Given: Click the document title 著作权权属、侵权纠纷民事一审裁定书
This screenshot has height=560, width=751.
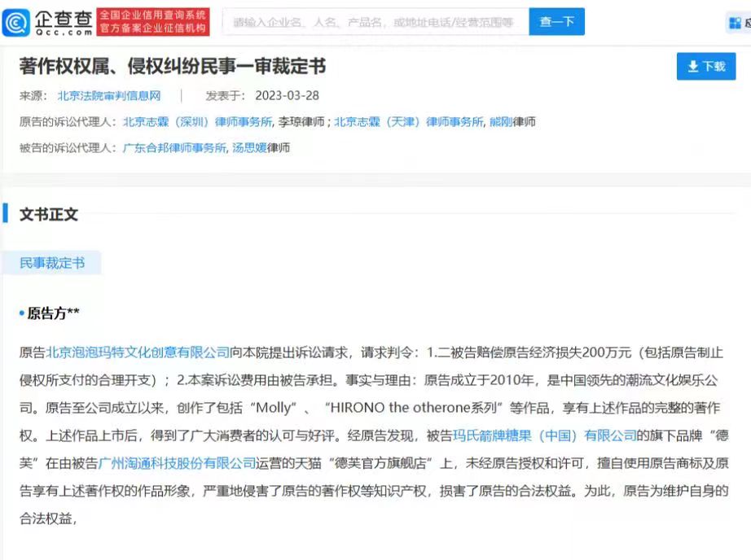Looking at the screenshot, I should 173,66.
